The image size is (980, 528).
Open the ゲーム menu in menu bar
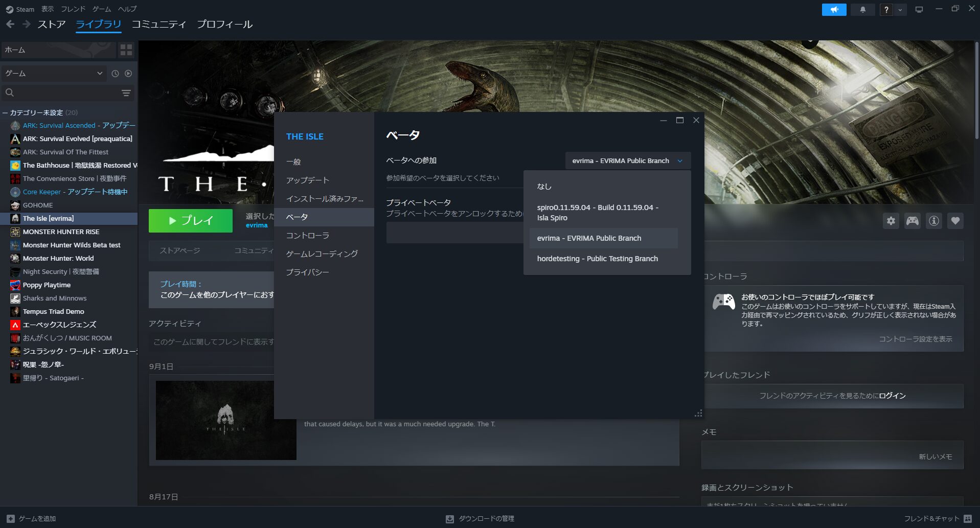pos(102,9)
